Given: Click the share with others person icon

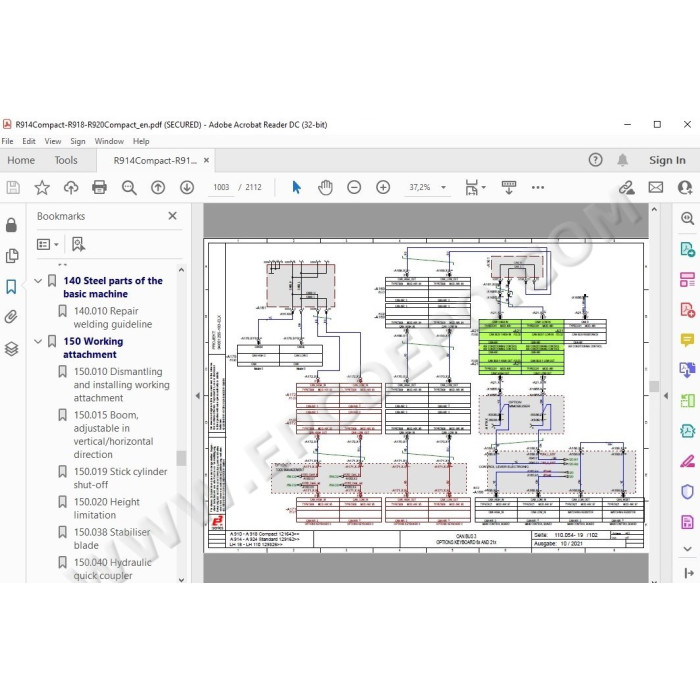Looking at the screenshot, I should (685, 188).
